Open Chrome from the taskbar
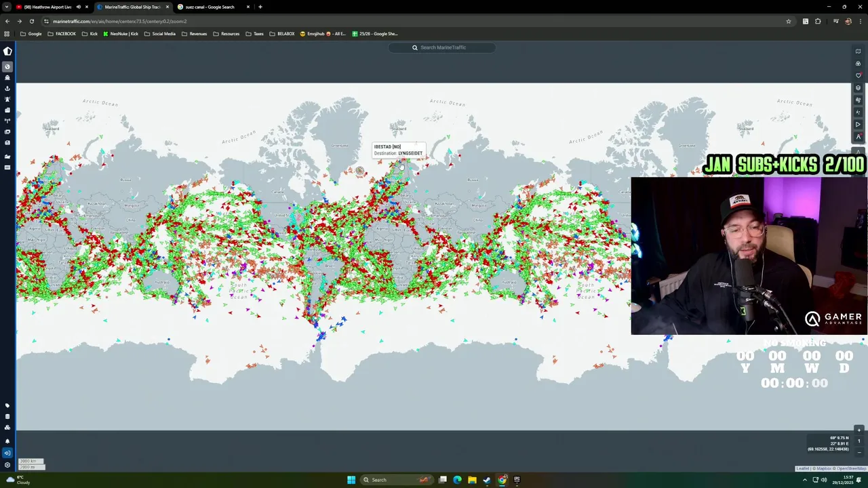 [502, 480]
